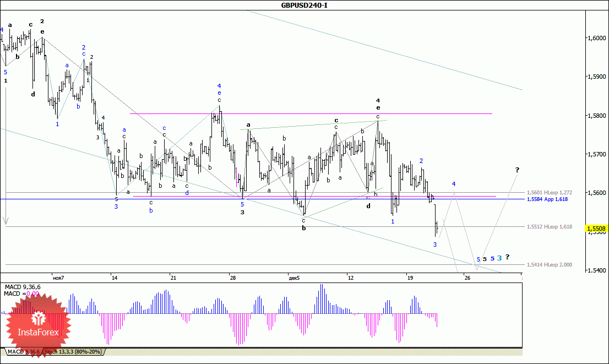Click the InstaForex logo badge
Viewport: 609px width, 364px height.
click(39, 325)
